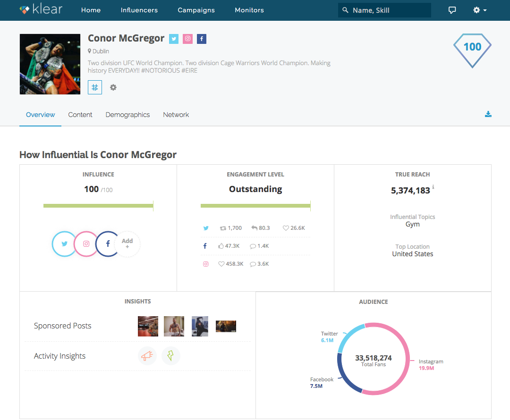Click the Twitter 6.1M audience label
Viewport: 510px width, 420px height.
tap(329, 337)
